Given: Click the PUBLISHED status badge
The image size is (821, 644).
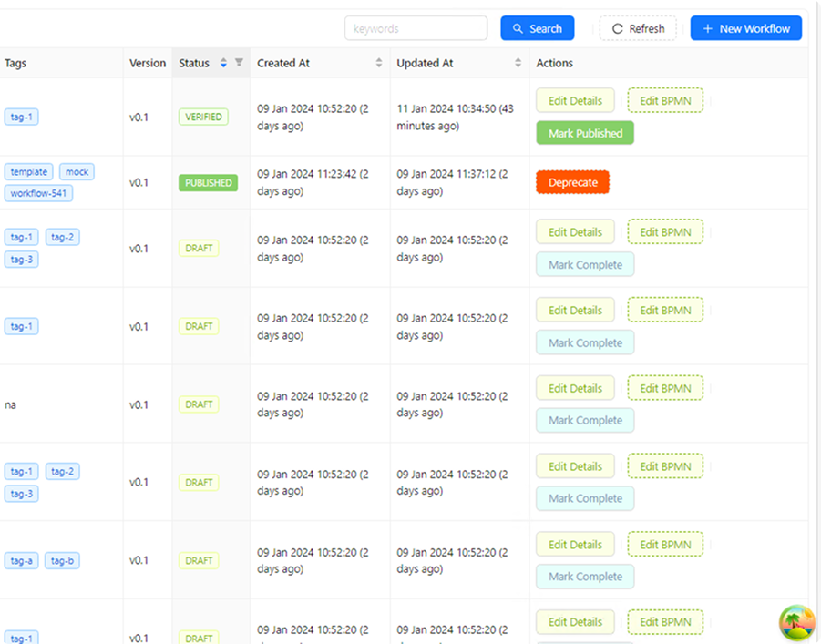Looking at the screenshot, I should (208, 183).
